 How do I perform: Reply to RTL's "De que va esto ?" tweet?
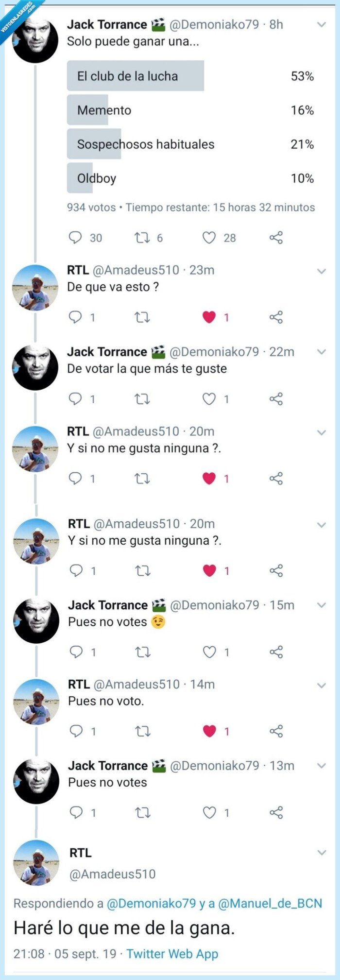click(x=76, y=317)
